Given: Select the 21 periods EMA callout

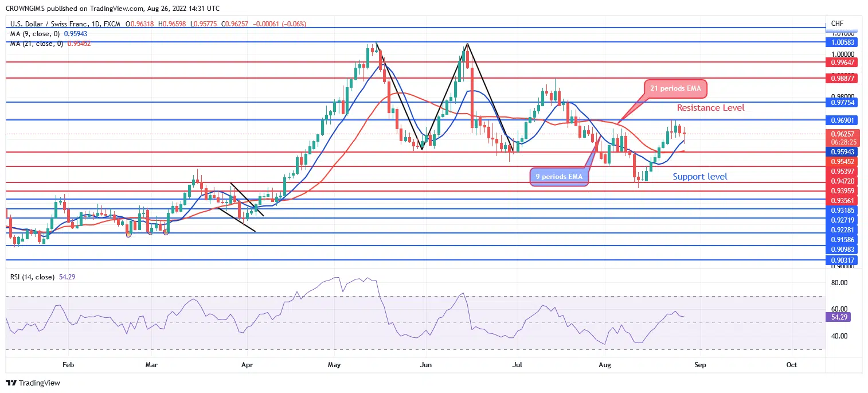Looking at the screenshot, I should point(674,89).
